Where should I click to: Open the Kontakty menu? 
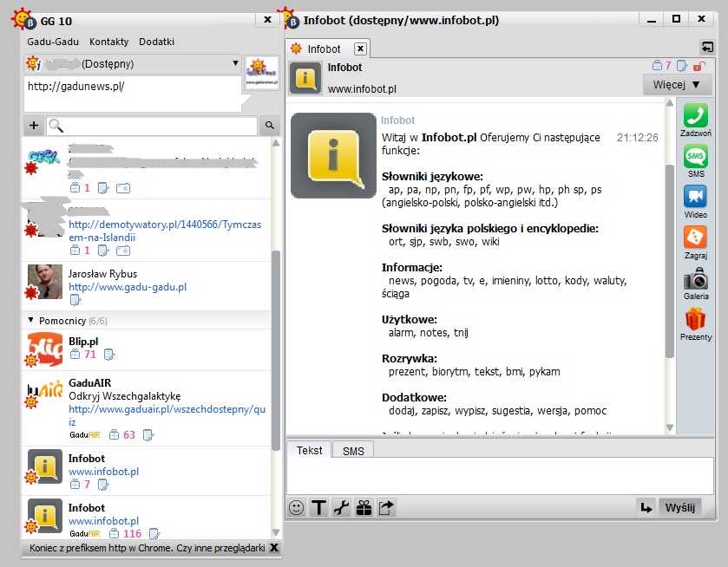tap(109, 42)
